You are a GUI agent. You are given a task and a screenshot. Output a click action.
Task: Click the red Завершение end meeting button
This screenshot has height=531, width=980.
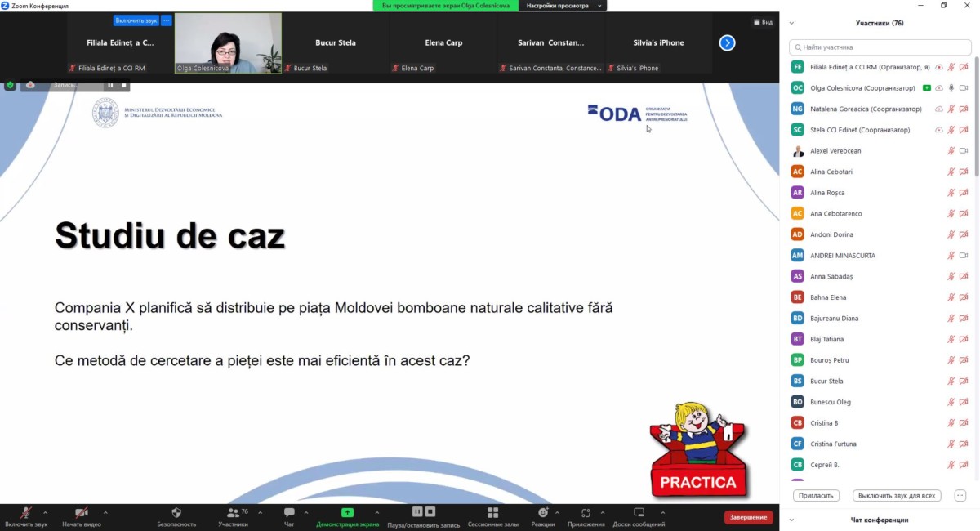coord(748,517)
